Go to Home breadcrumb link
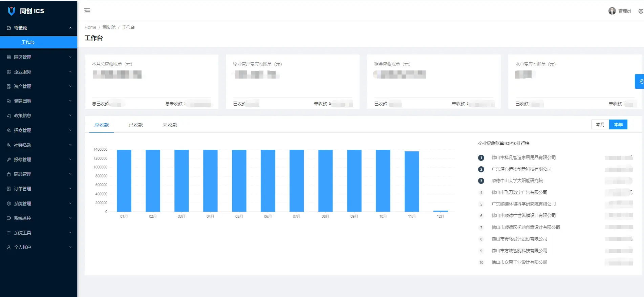Screen dimensions: 644x297 click(90, 27)
